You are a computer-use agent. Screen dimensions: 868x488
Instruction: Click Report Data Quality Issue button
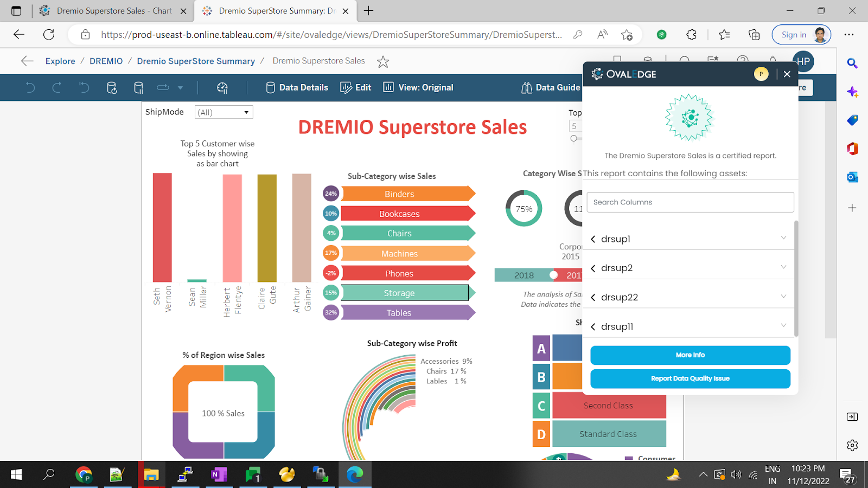coord(690,378)
